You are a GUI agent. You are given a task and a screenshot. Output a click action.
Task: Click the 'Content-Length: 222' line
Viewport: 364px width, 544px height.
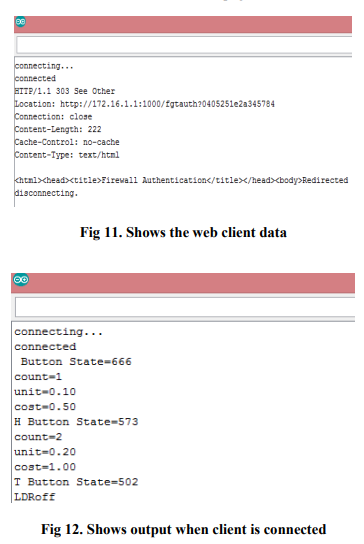point(58,129)
